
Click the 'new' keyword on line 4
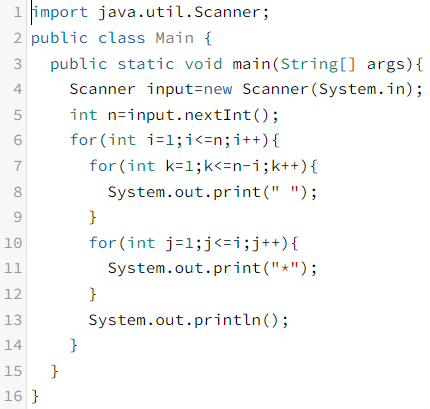pos(218,89)
